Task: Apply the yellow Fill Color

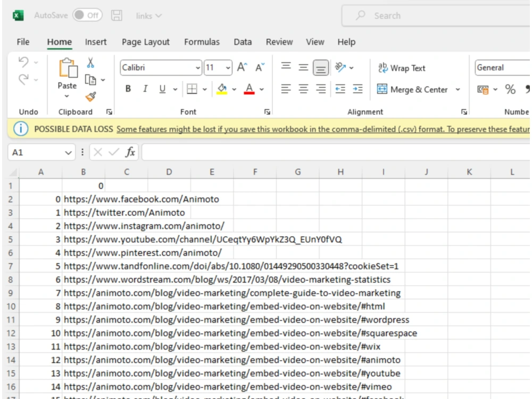Action: click(222, 89)
